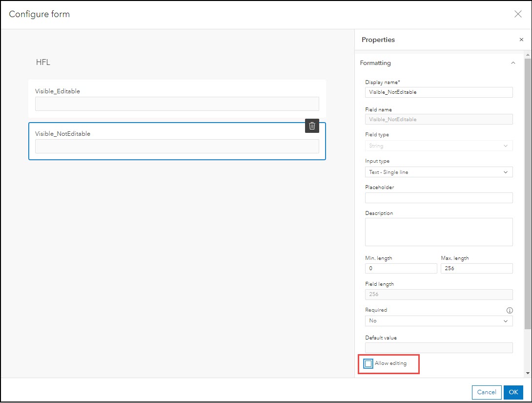Collapse the Formatting section
Image resolution: width=532 pixels, height=403 pixels.
coord(512,63)
